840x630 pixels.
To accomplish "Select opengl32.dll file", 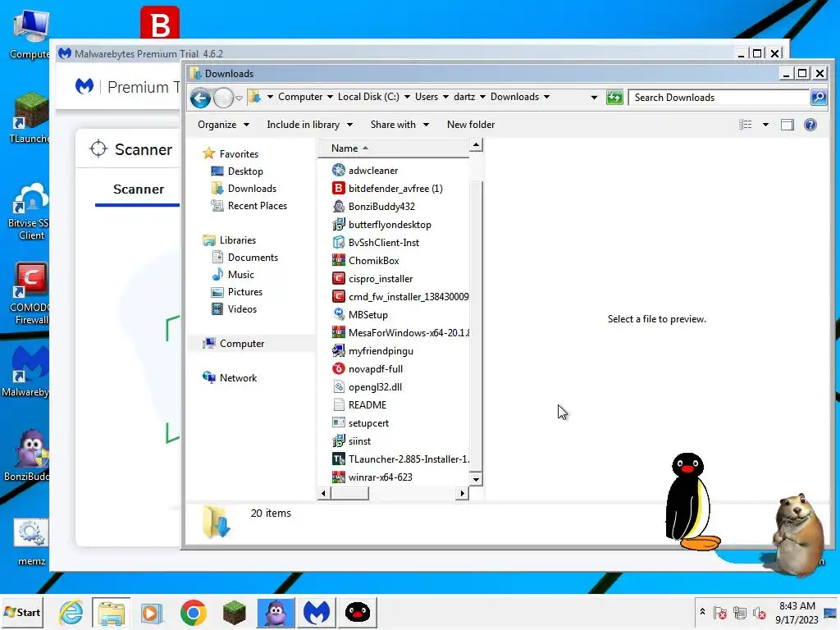I will point(367,387).
